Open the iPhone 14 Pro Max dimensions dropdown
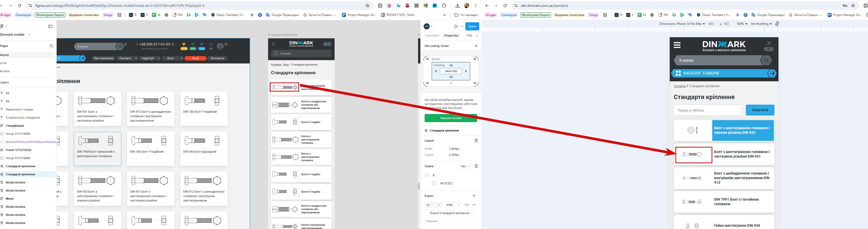Viewport: 868px width, 229px height. [x=682, y=24]
